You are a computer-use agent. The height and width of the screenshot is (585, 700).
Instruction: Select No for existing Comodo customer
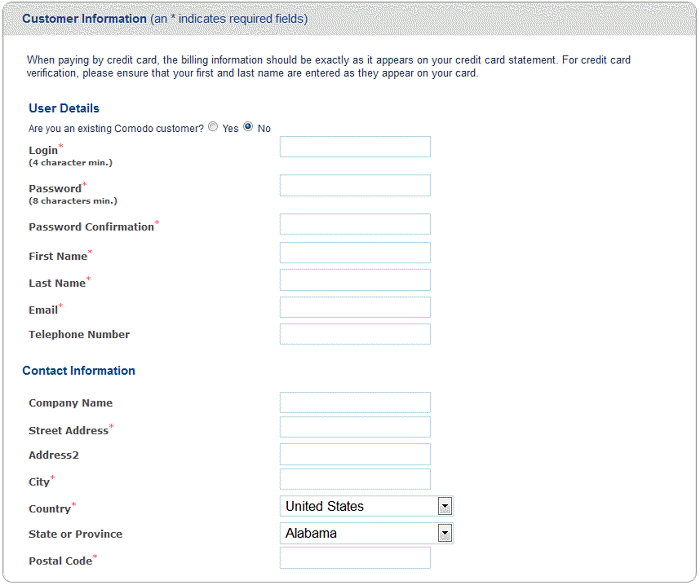tap(248, 127)
